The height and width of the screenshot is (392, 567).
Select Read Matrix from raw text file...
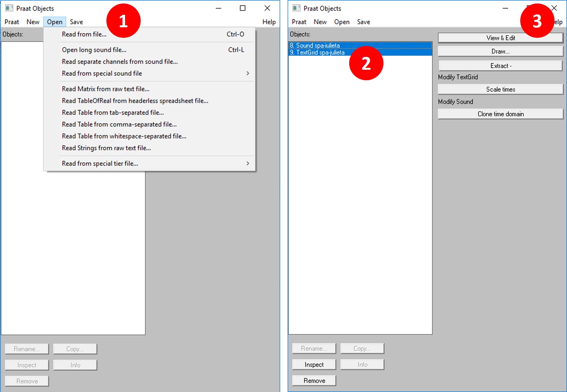pyautogui.click(x=149, y=89)
